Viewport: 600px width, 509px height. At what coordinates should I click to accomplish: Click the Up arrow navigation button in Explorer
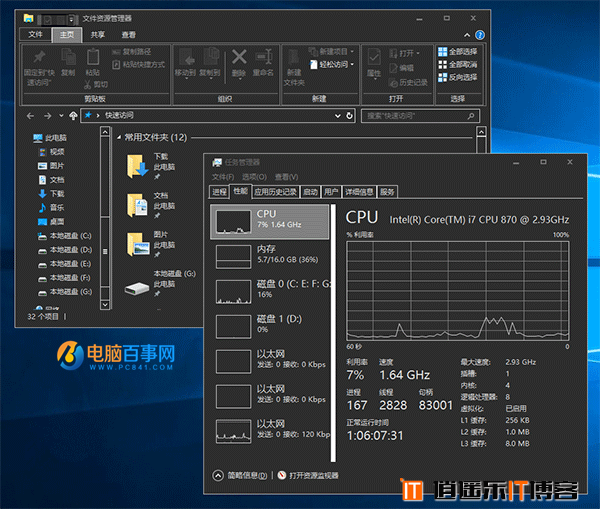click(x=72, y=116)
